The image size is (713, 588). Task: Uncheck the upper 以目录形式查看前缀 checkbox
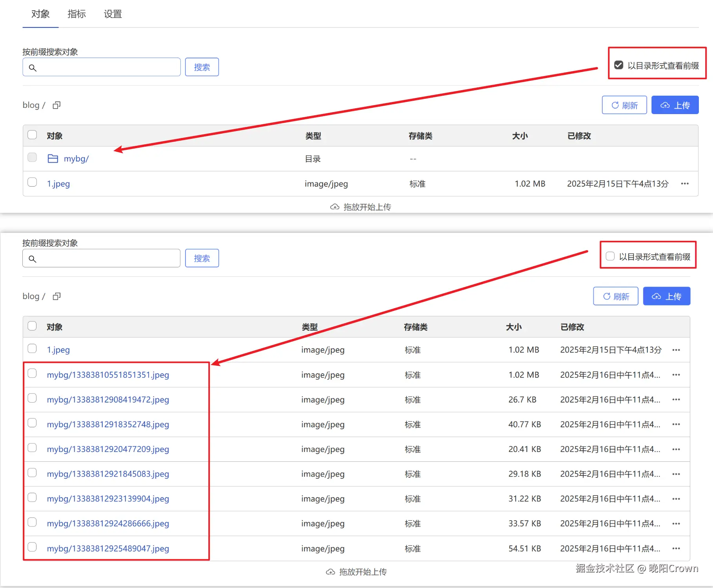pyautogui.click(x=618, y=65)
